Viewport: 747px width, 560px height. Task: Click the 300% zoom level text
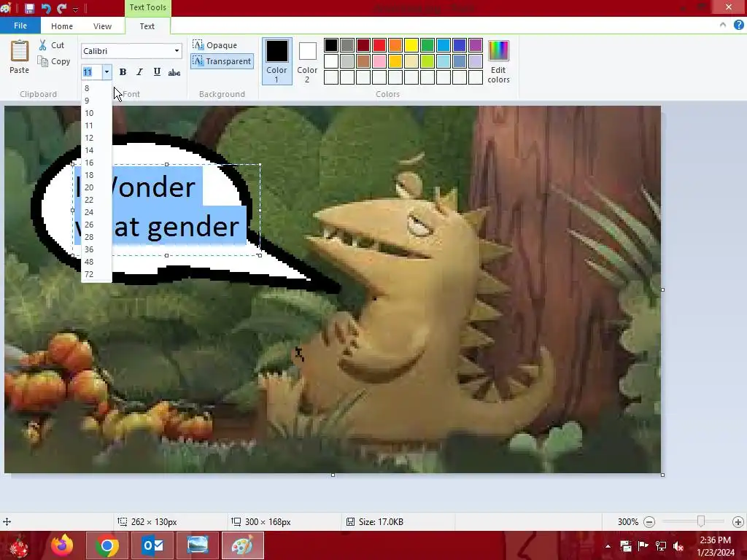pos(628,522)
